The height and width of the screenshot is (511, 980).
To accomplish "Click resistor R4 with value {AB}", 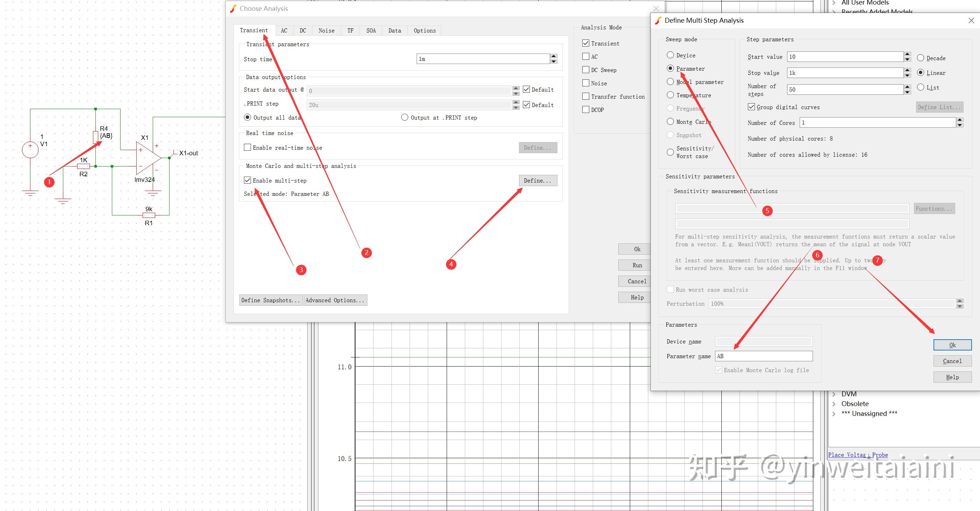I will 95,137.
